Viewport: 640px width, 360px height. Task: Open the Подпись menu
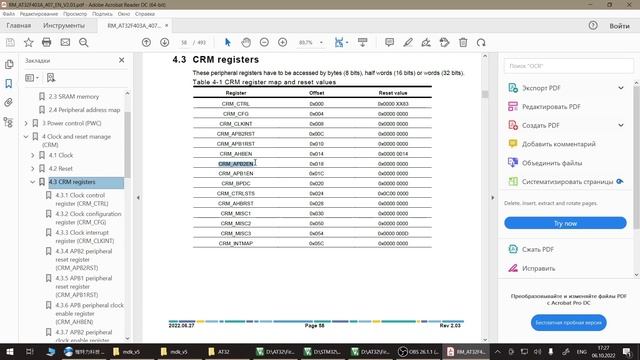(x=102, y=14)
